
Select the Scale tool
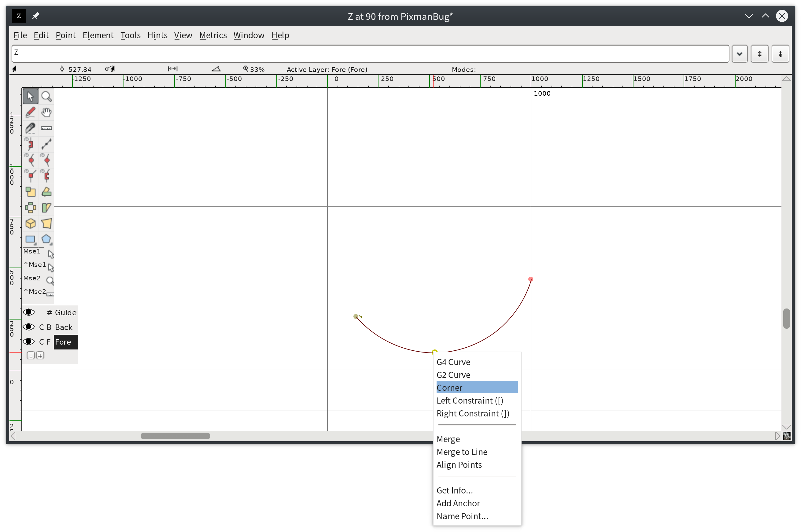31,192
